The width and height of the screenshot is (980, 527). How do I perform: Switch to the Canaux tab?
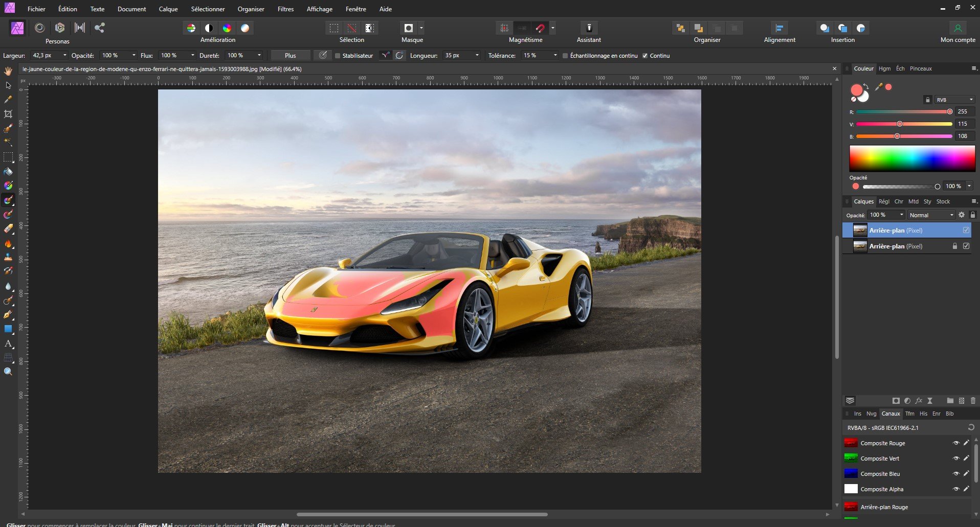(x=890, y=414)
